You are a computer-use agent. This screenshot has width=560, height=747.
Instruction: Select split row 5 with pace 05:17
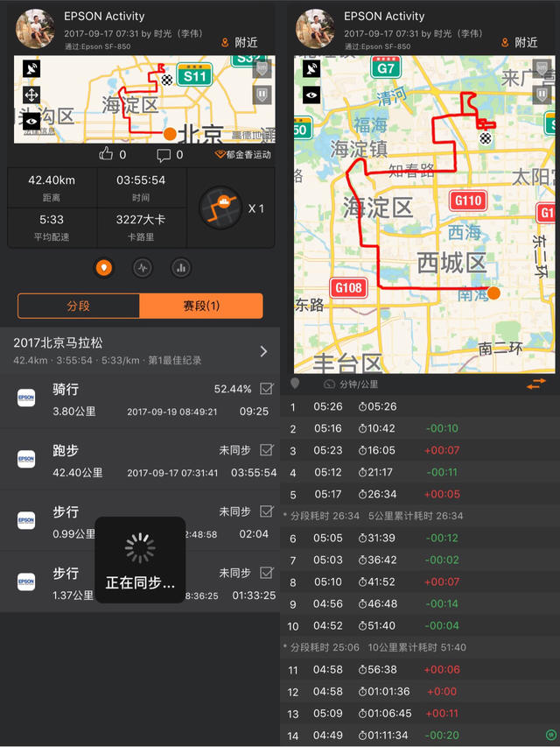click(420, 495)
